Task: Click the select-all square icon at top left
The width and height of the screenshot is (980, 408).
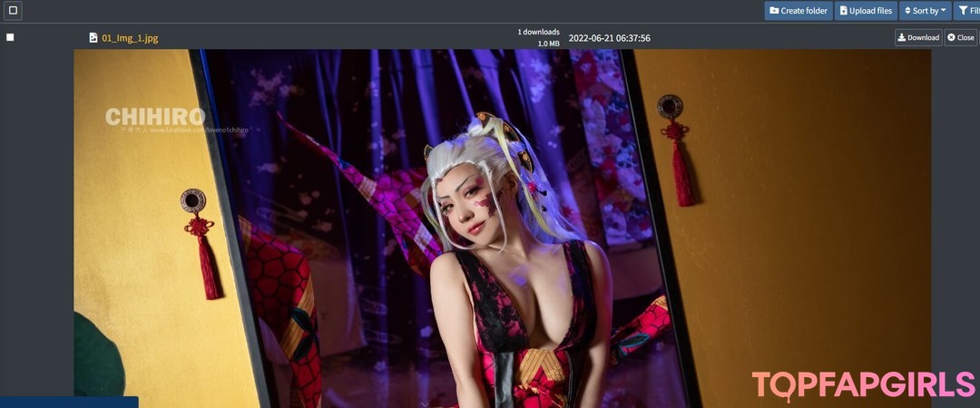Action: click(x=13, y=11)
